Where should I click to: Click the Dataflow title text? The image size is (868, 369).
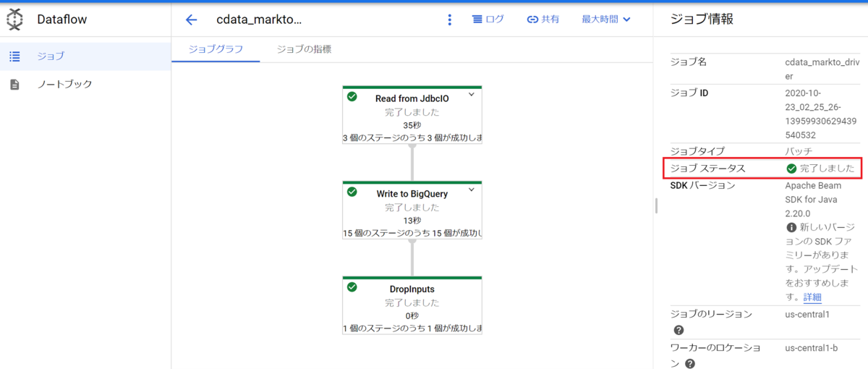tap(62, 20)
